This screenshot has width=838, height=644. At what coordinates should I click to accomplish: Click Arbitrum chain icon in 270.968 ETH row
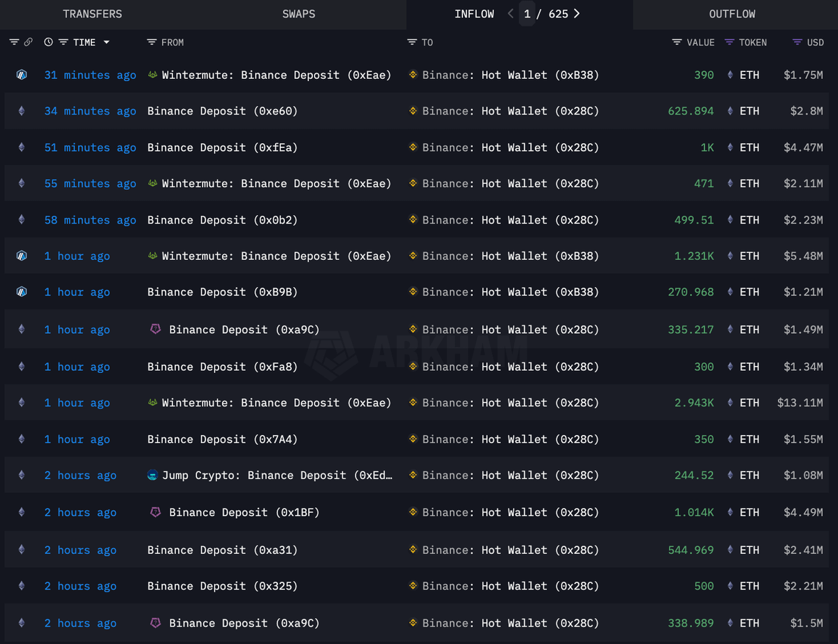22,292
